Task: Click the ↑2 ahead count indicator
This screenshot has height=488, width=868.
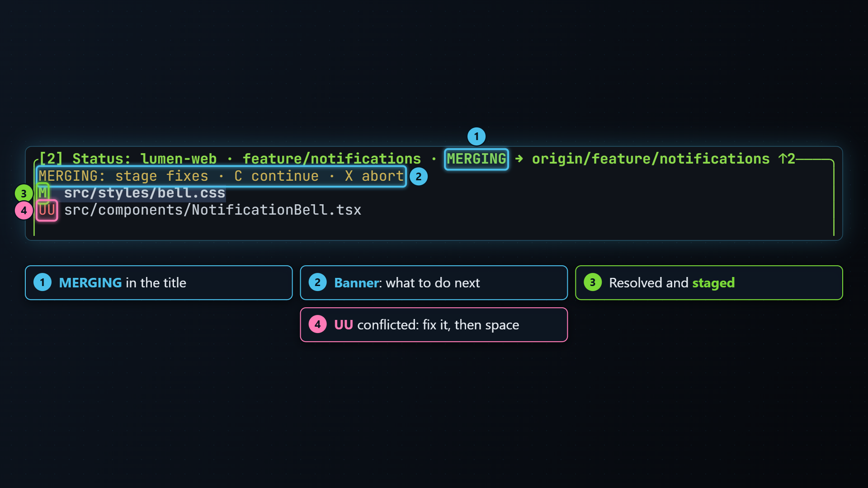Action: 787,159
